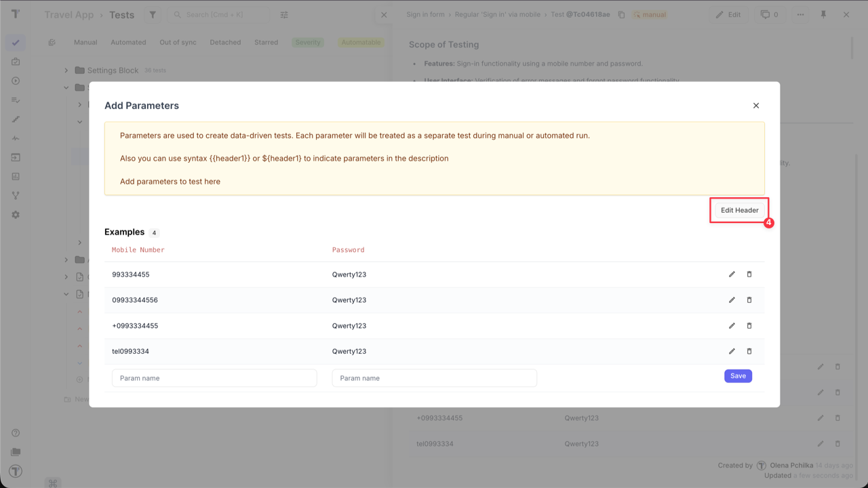
Task: Toggle the Automatable filter tag
Action: pos(361,42)
